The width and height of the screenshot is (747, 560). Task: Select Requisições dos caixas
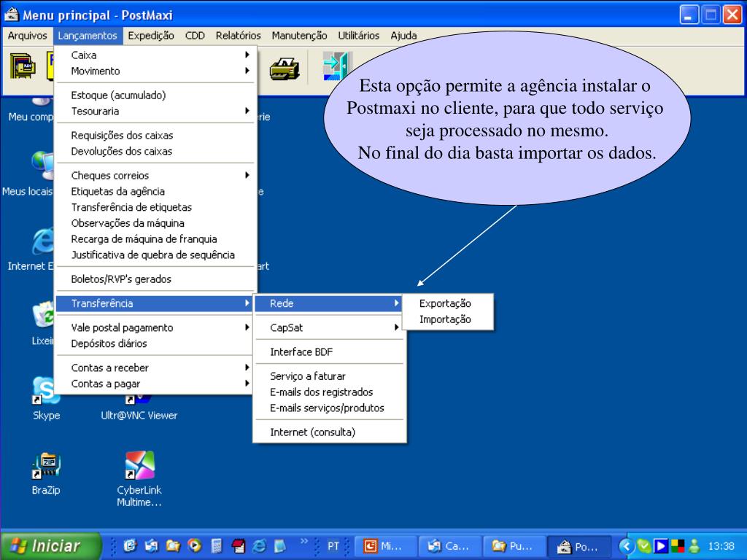coord(155,135)
